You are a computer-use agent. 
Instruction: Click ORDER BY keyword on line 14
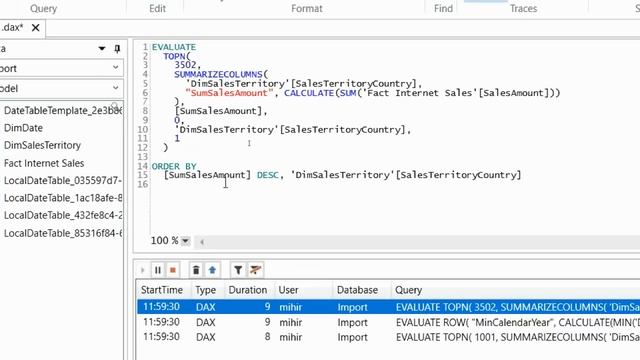pyautogui.click(x=174, y=166)
